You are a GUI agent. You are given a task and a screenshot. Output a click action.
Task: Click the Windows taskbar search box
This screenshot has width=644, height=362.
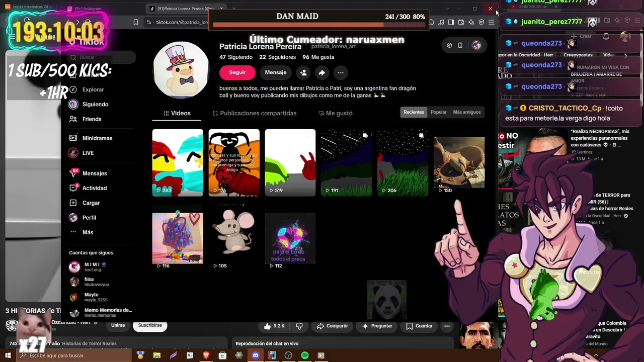click(73, 355)
